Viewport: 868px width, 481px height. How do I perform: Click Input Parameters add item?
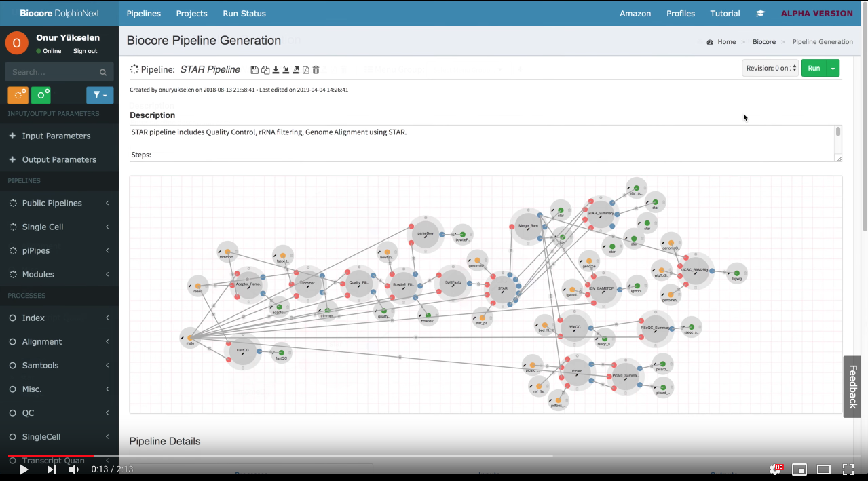click(59, 136)
